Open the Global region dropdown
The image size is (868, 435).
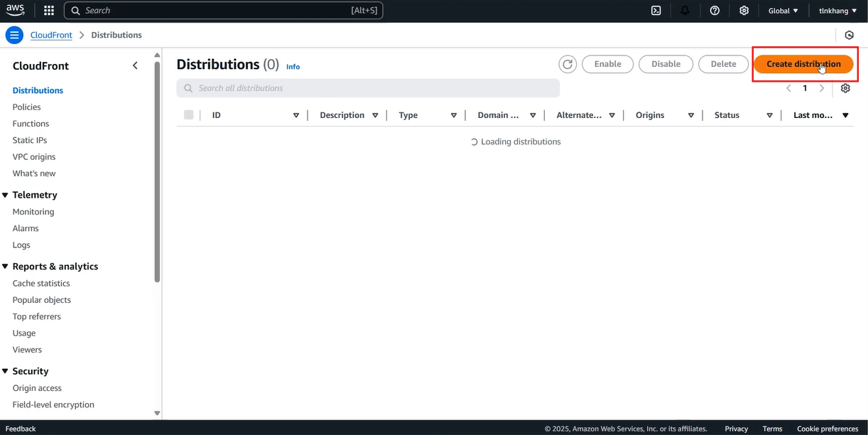[783, 11]
